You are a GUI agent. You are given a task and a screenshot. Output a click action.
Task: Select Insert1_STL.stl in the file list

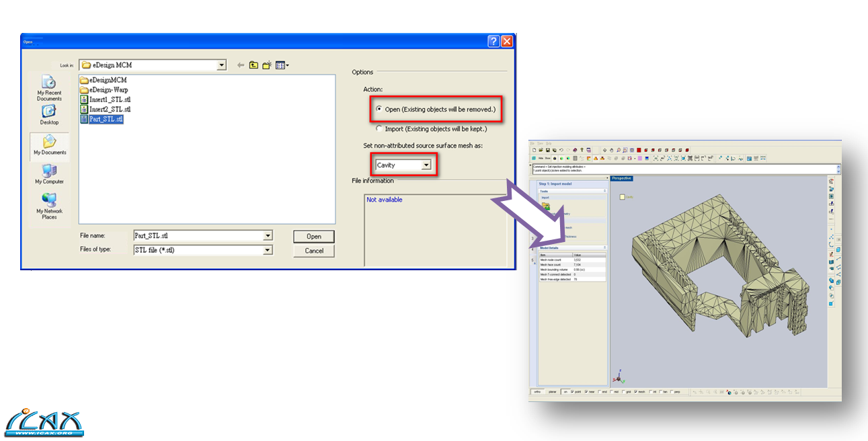(109, 99)
